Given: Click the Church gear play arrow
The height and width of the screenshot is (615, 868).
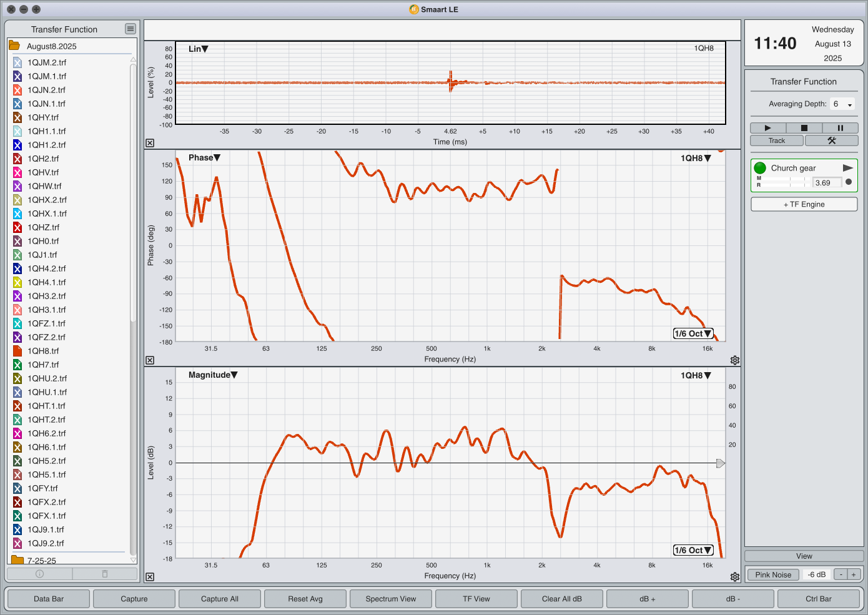Looking at the screenshot, I should click(847, 168).
